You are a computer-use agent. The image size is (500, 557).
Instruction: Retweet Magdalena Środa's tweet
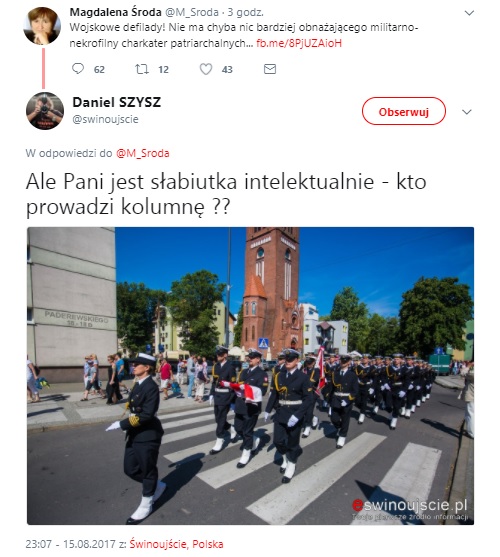pos(142,69)
